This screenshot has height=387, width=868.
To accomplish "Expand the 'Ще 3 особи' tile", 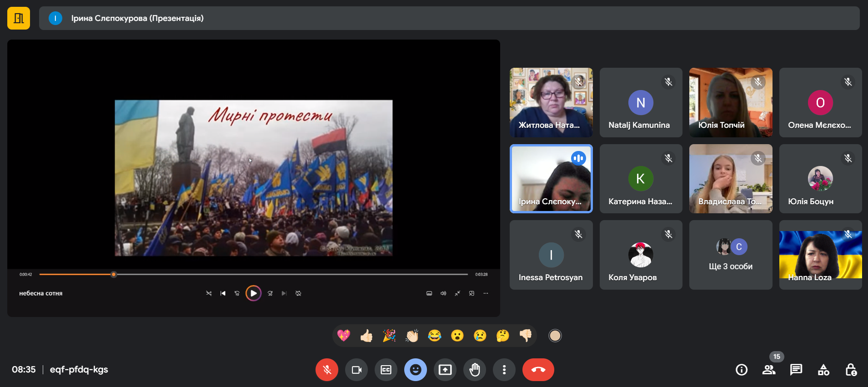I will [x=730, y=255].
